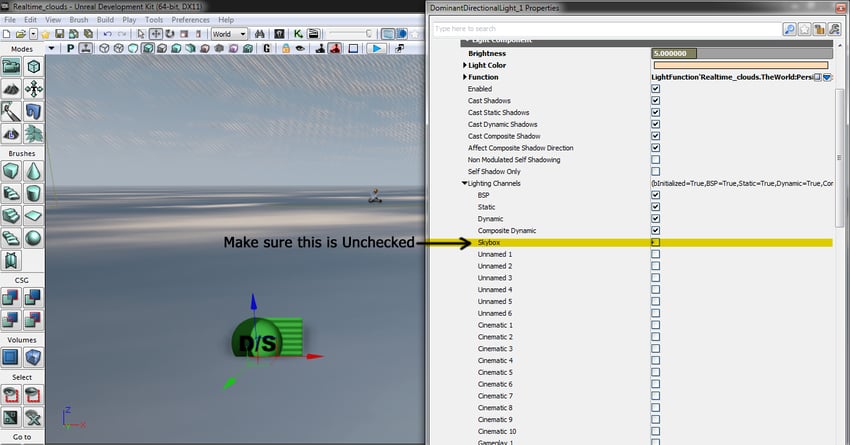Open recent levels dropdown arrow beside Open
Image resolution: width=850 pixels, height=445 pixels.
click(33, 34)
